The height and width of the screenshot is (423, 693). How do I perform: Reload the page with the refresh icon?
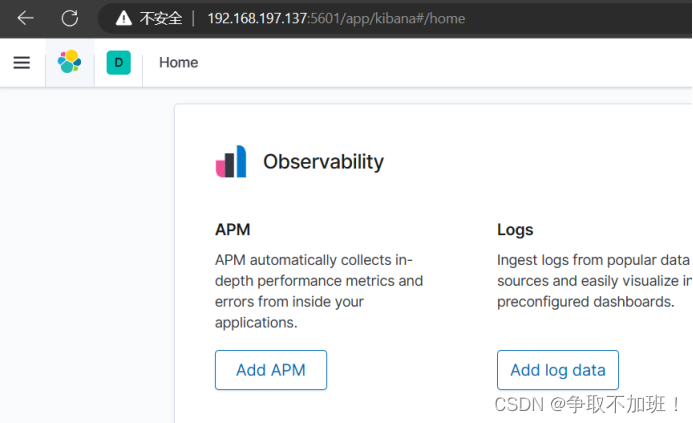point(69,18)
